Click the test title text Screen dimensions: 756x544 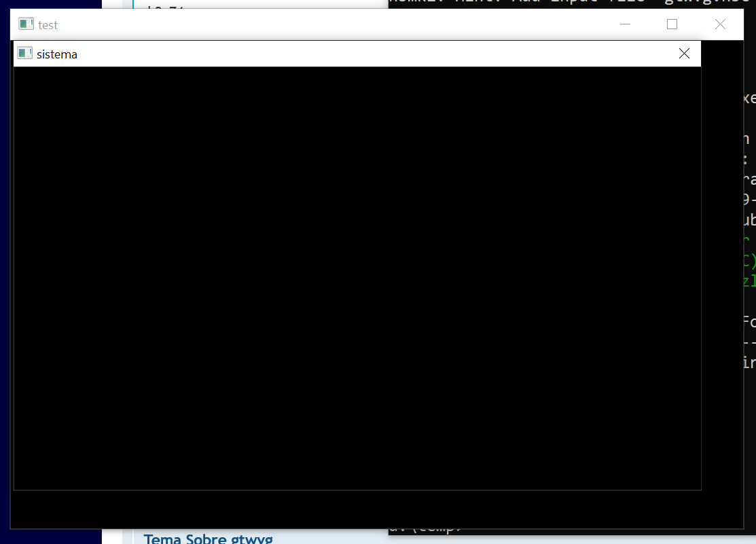click(x=48, y=25)
